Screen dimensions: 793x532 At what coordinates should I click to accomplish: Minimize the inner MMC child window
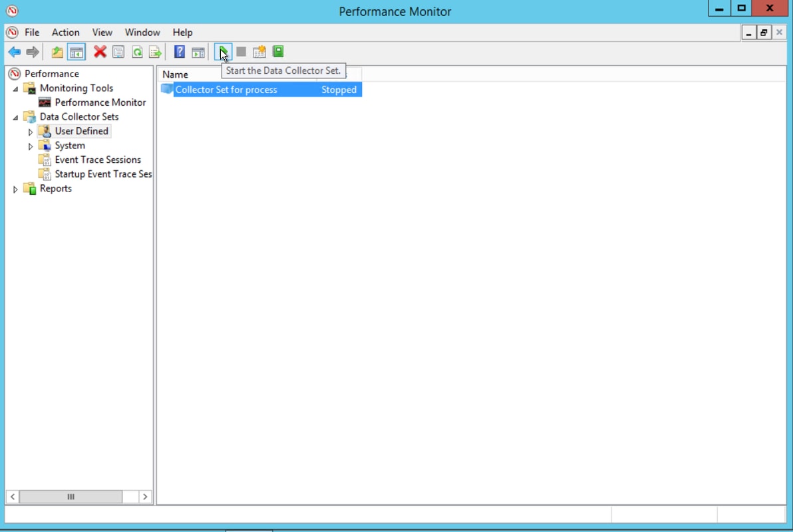(748, 33)
